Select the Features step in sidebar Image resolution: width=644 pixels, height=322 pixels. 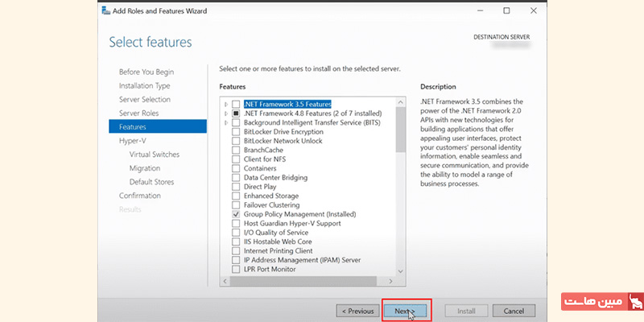point(158,126)
